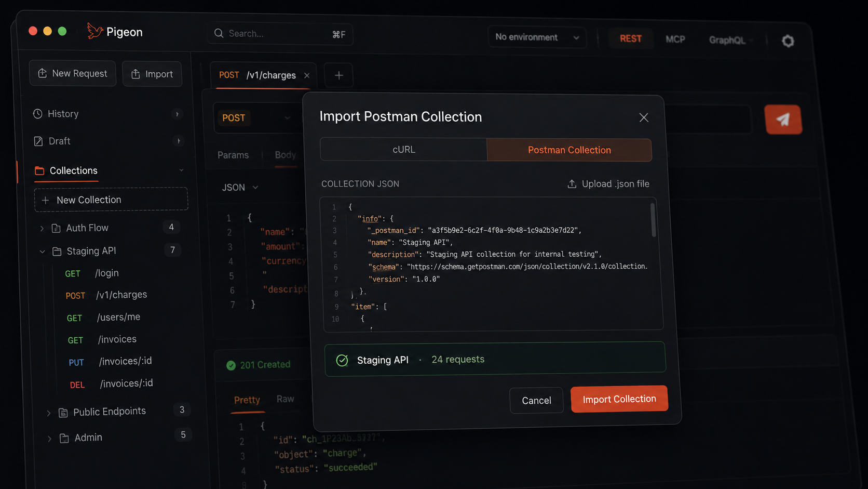The height and width of the screenshot is (489, 868).
Task: Click inside the collection JSON editor
Action: tap(491, 263)
